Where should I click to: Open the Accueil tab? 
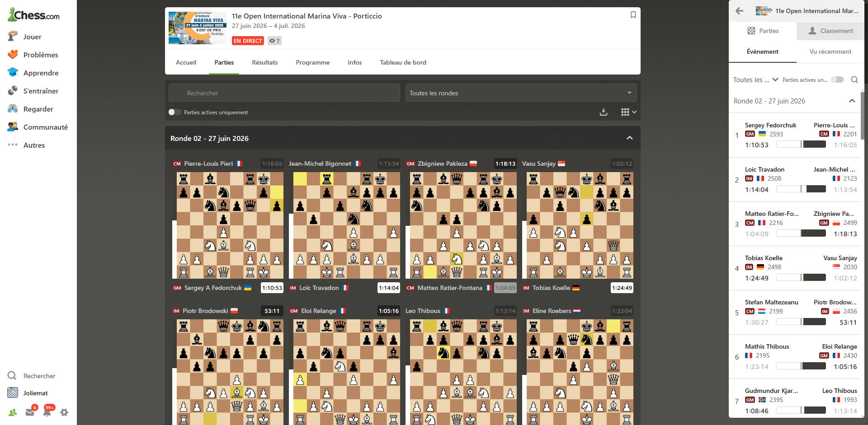coord(186,62)
